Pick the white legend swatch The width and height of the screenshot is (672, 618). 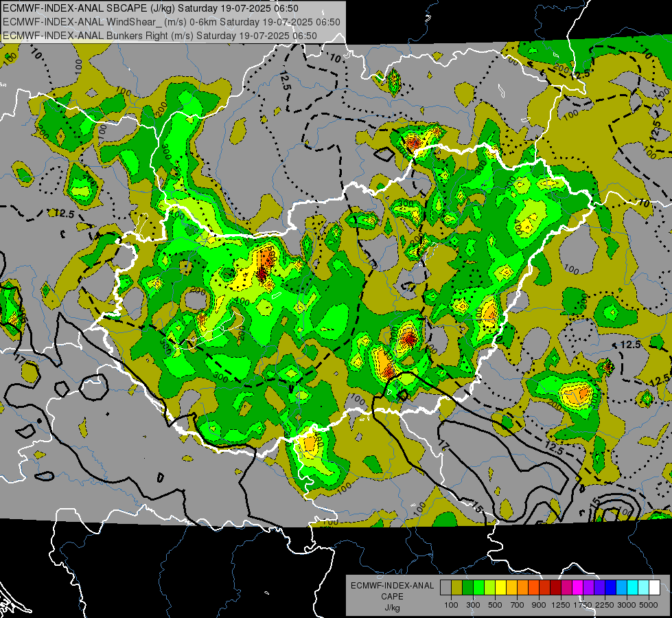coord(654,588)
